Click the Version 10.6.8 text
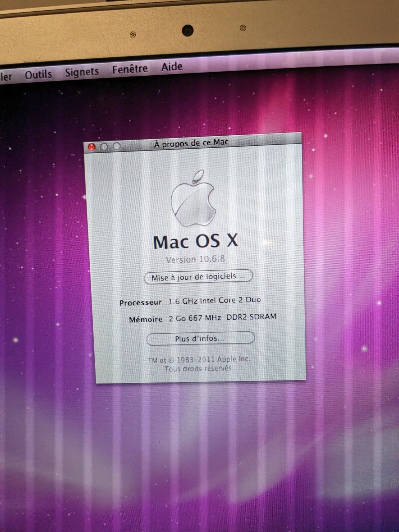The height and width of the screenshot is (532, 399). [195, 259]
